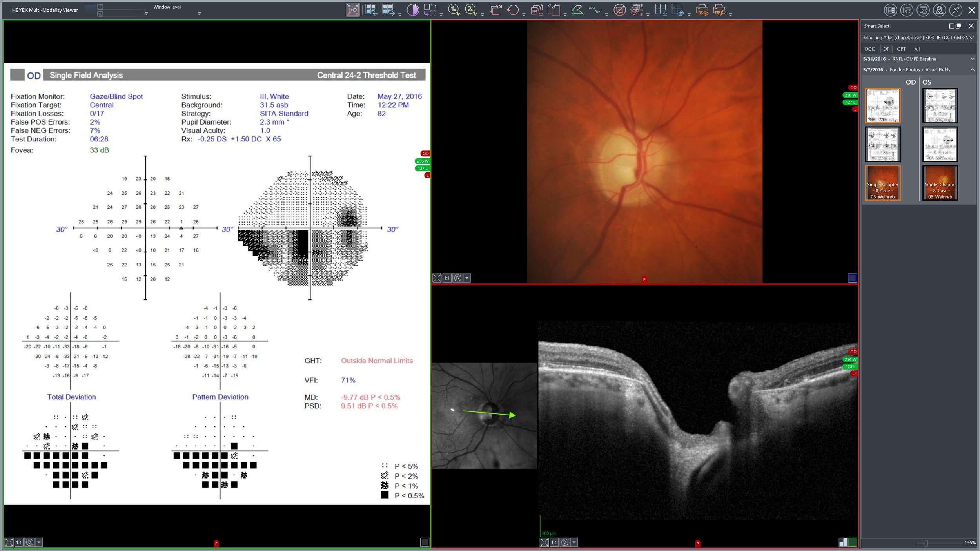Toggle the 1:1 scale button in OCT pane
Viewport: 980px width, 551px height.
click(554, 542)
